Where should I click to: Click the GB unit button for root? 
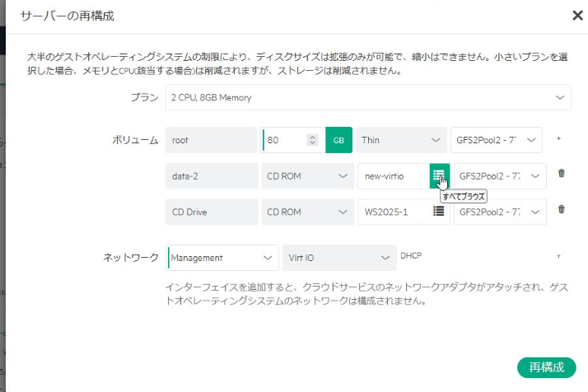tap(338, 140)
